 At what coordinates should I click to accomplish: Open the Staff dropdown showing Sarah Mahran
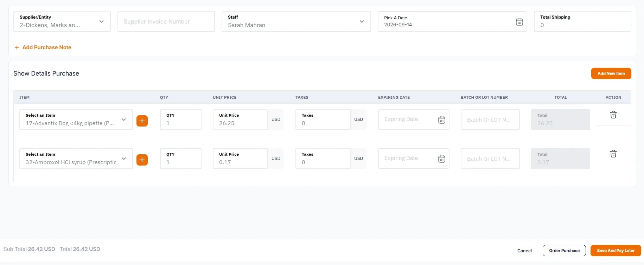(296, 21)
